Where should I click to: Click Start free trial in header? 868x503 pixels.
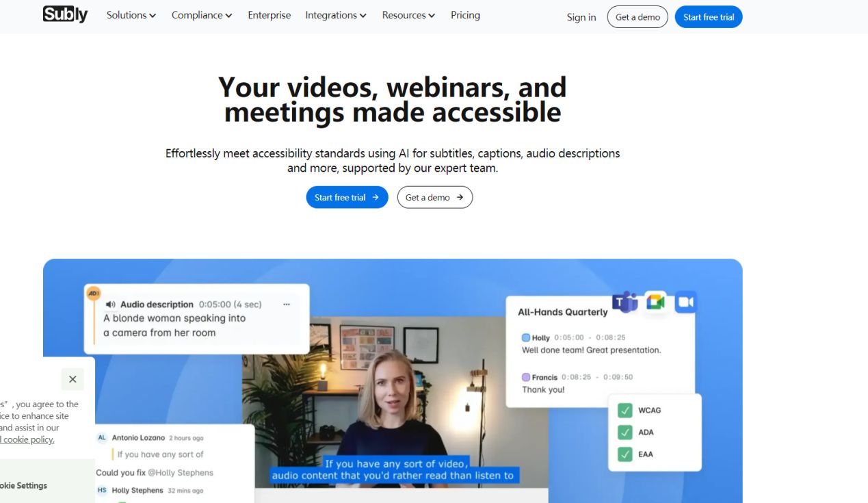pos(709,17)
